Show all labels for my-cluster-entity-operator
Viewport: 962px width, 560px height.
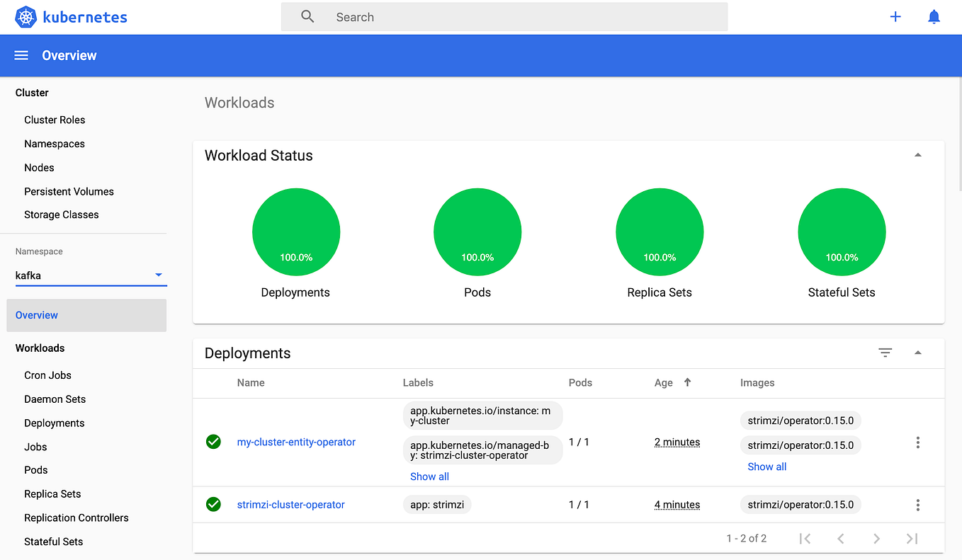point(429,476)
